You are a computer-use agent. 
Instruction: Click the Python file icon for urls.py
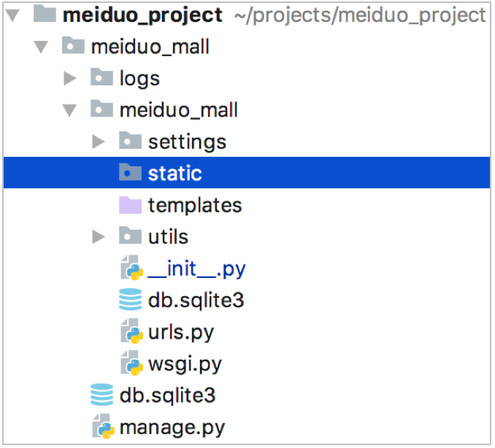(131, 332)
